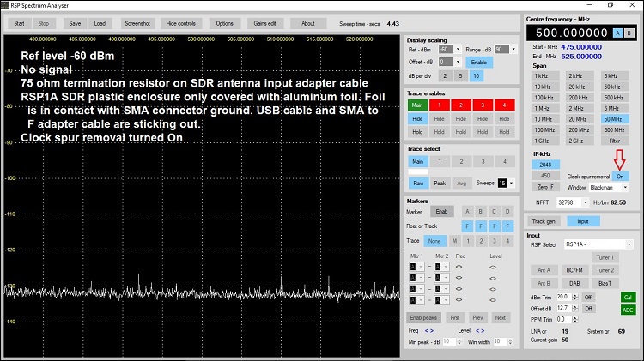Open the Options dialog
This screenshot has width=644, height=361.
(224, 23)
